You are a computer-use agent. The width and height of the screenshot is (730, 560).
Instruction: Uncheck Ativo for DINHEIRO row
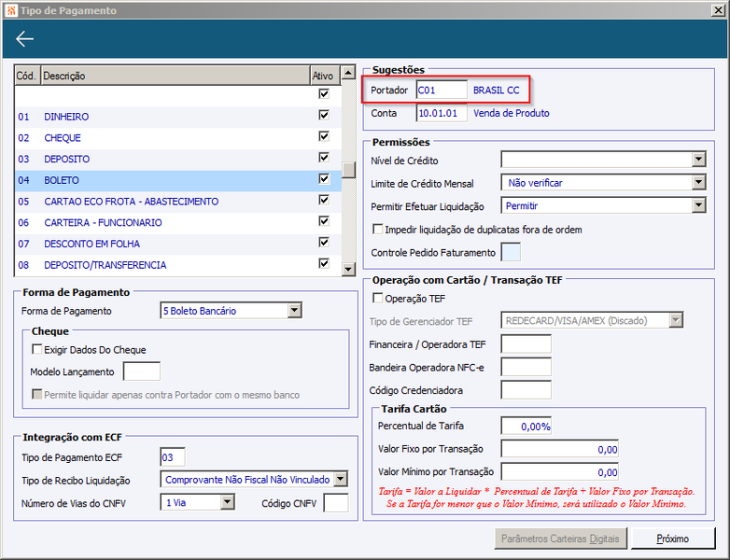(x=324, y=115)
